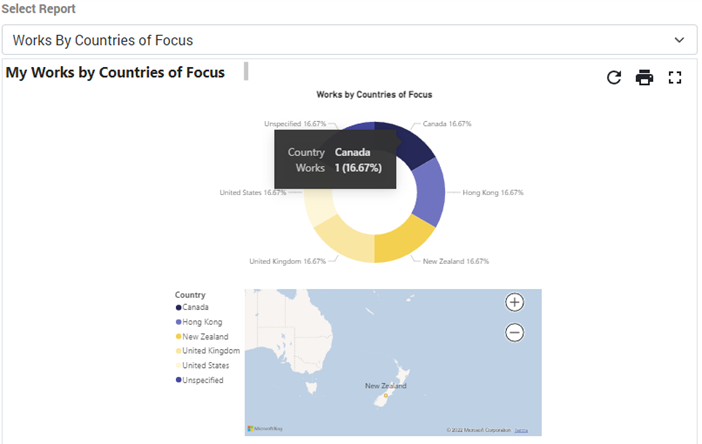Screen dimensions: 702x444
Task: Select United States legend item
Action: pos(207,366)
